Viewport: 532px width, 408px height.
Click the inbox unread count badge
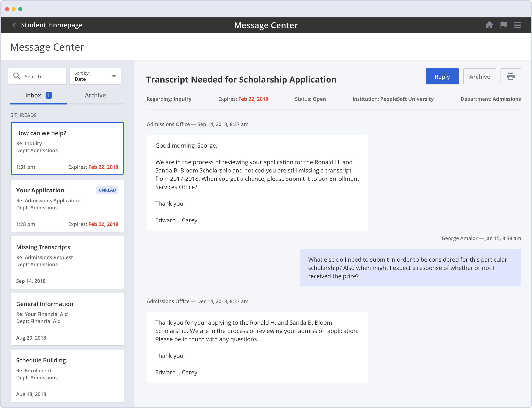(49, 95)
